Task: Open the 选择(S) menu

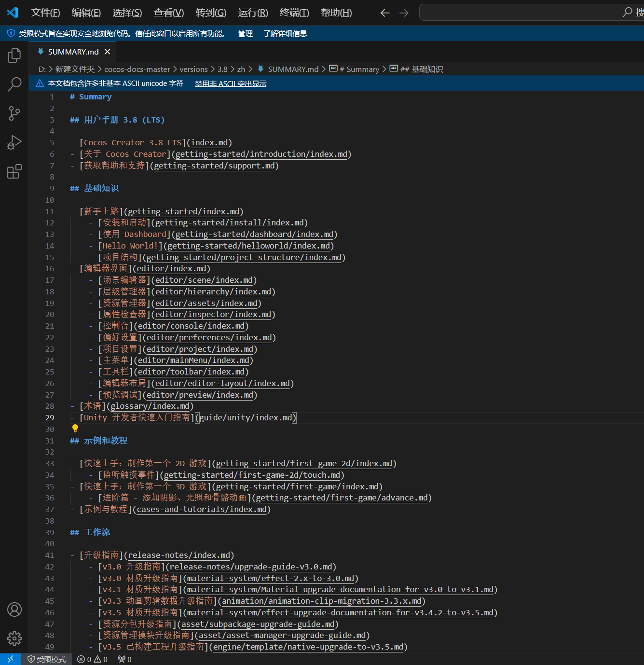Action: 127,13
